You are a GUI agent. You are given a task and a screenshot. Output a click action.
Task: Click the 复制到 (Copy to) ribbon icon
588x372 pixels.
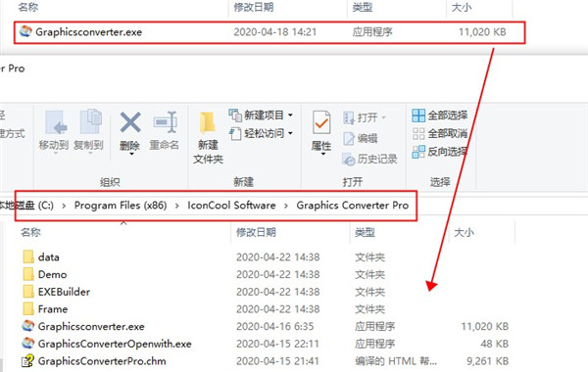point(90,121)
